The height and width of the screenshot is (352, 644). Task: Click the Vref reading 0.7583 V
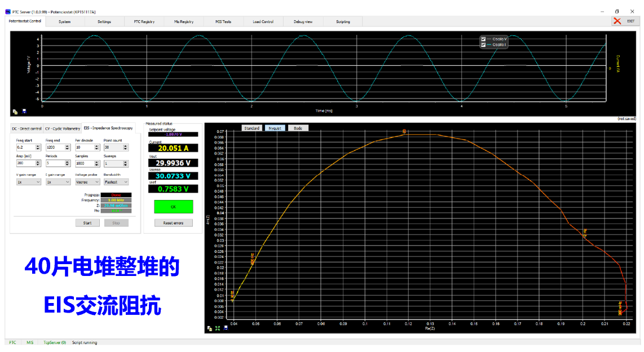pos(173,189)
